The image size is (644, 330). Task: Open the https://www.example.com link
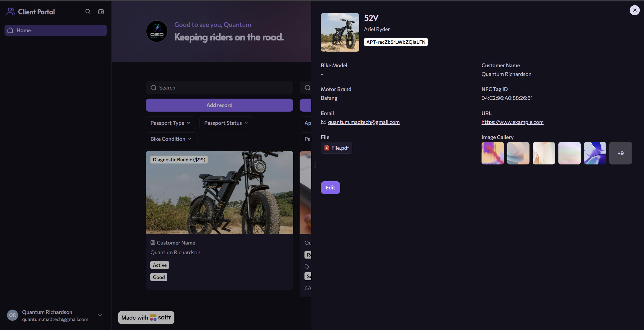click(x=512, y=122)
